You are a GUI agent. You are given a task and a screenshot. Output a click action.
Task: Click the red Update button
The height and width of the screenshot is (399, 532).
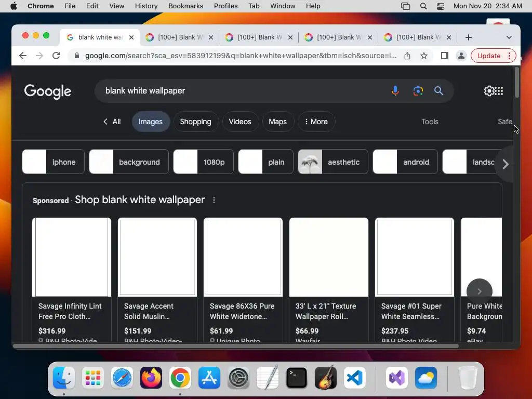point(488,56)
